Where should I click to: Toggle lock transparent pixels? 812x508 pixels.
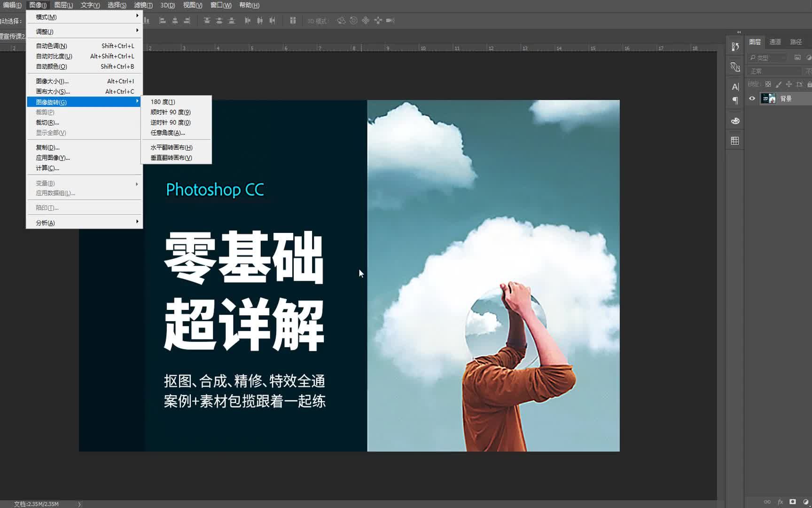768,84
